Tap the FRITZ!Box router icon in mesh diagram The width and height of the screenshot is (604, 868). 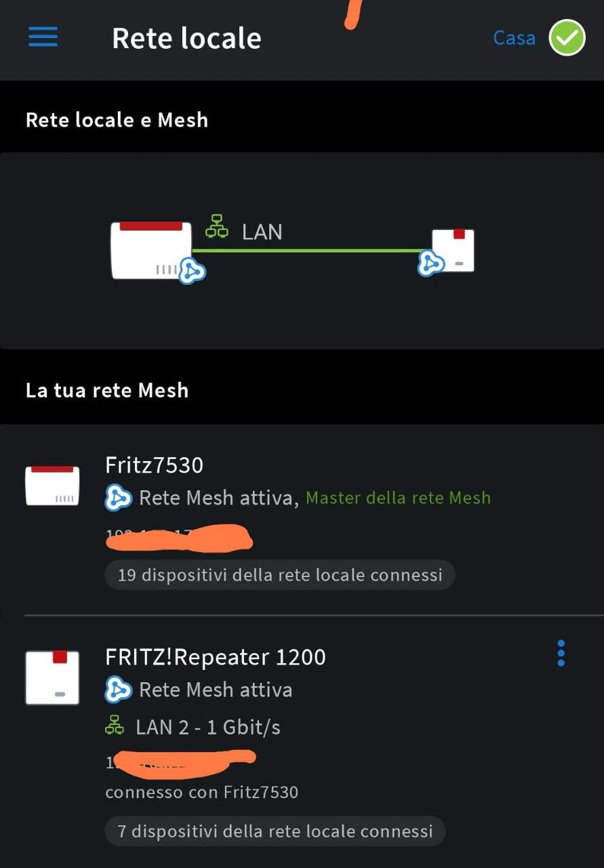tap(152, 250)
